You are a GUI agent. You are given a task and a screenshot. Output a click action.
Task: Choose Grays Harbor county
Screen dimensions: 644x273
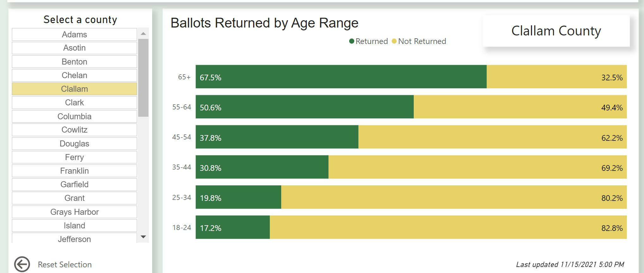tap(74, 212)
